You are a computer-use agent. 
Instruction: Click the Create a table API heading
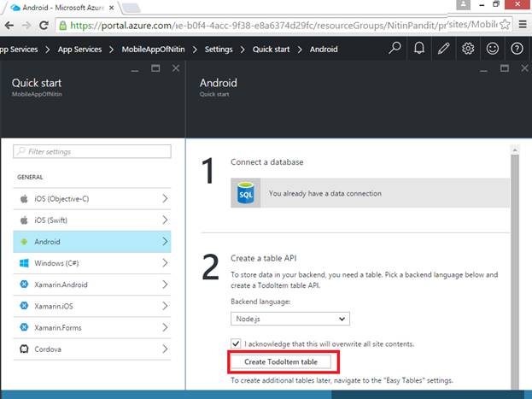click(264, 258)
